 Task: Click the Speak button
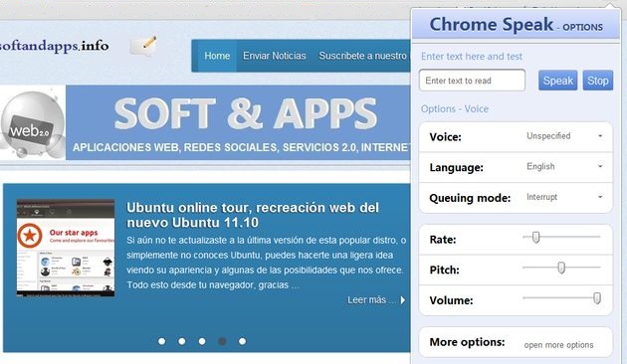pyautogui.click(x=557, y=81)
